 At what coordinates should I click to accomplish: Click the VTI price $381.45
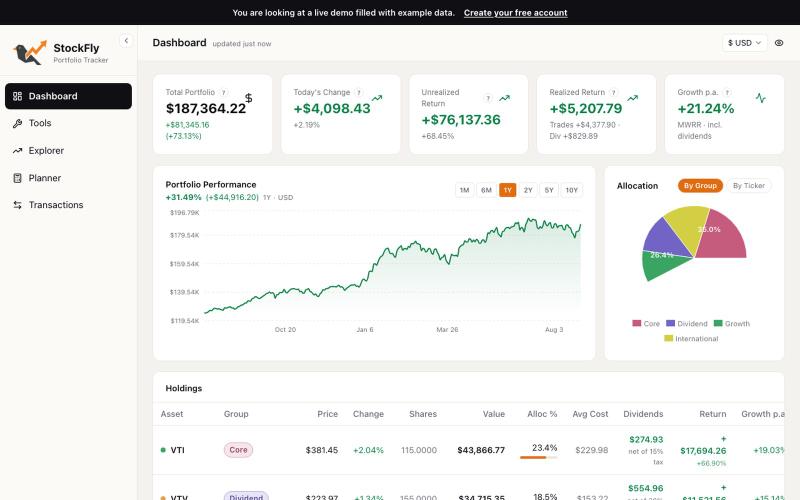(321, 450)
